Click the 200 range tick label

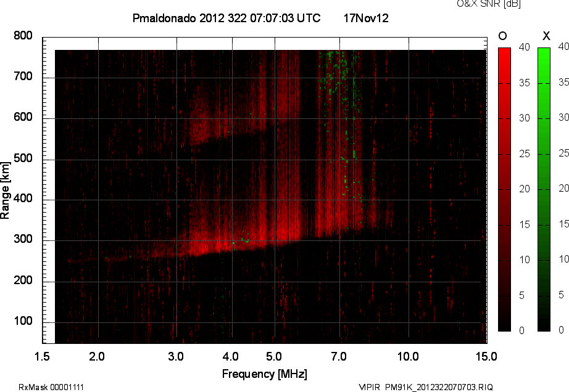pos(23,280)
